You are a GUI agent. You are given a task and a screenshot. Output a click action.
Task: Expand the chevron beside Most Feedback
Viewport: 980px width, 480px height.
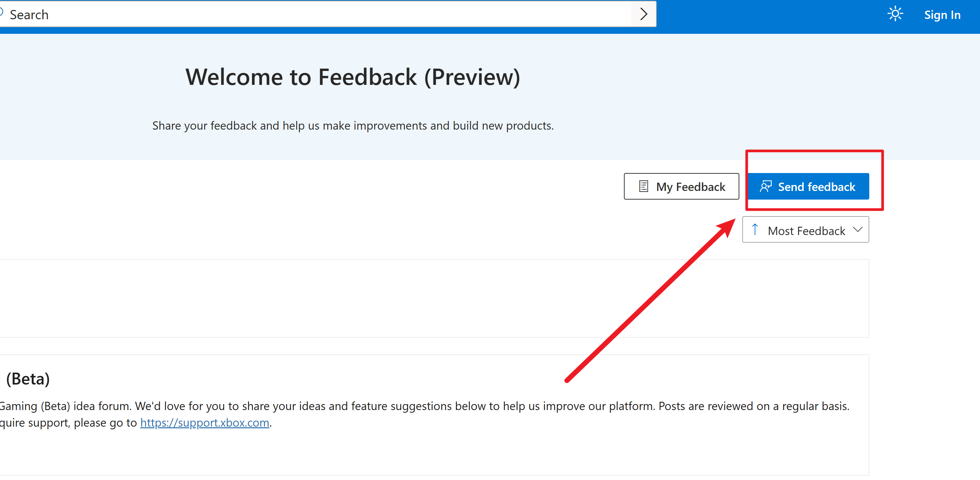(857, 229)
